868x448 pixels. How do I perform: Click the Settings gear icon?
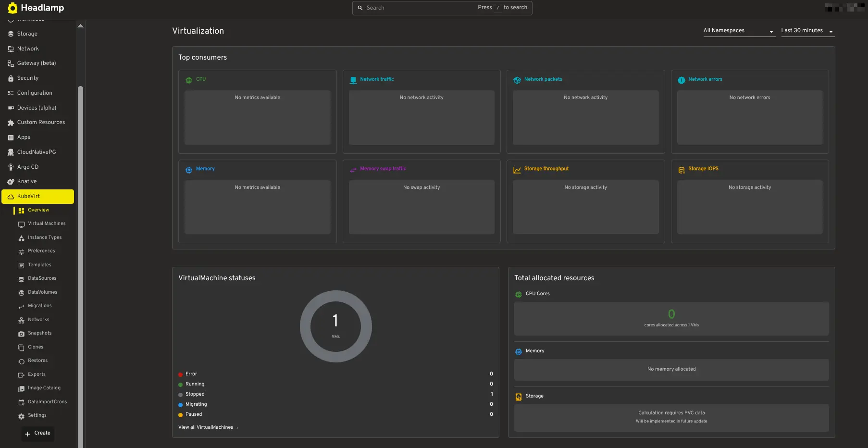(x=21, y=416)
